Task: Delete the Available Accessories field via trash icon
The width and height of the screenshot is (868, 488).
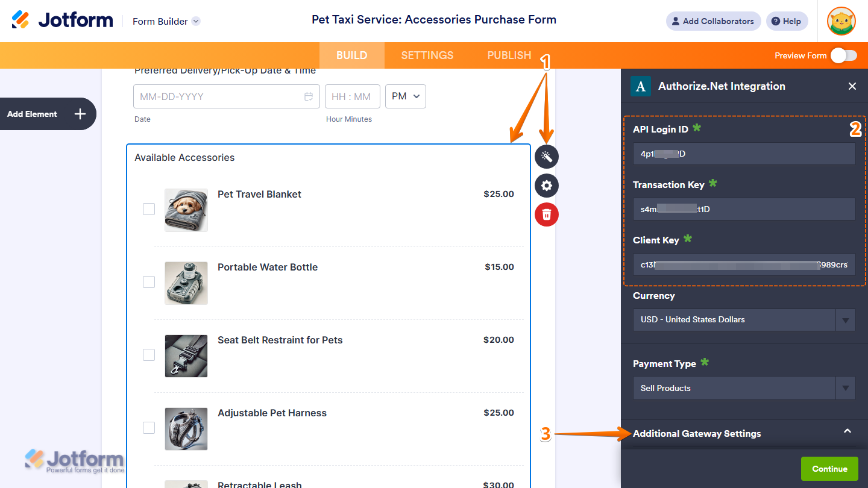Action: (x=546, y=214)
